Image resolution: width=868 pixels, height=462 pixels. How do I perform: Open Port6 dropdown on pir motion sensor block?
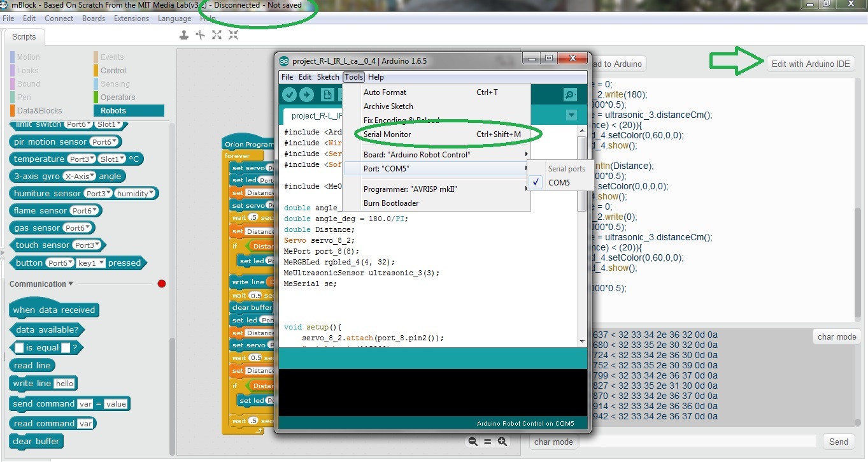(104, 142)
